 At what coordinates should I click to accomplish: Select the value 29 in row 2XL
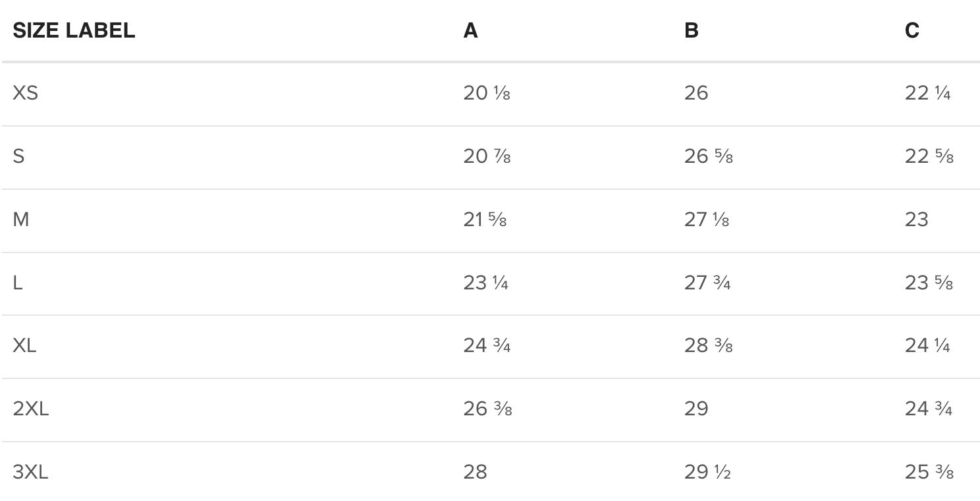pos(696,409)
